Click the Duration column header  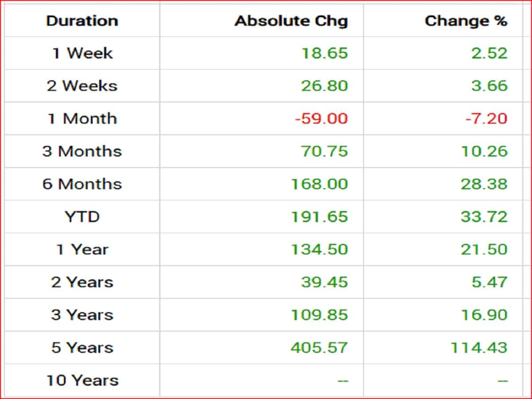[82, 21]
